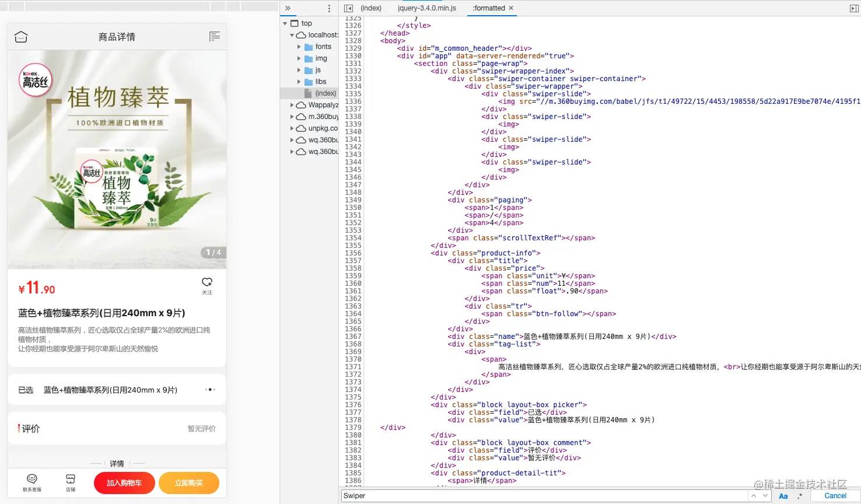Click line number 1332 in the gutter
The image size is (861, 504).
353,71
